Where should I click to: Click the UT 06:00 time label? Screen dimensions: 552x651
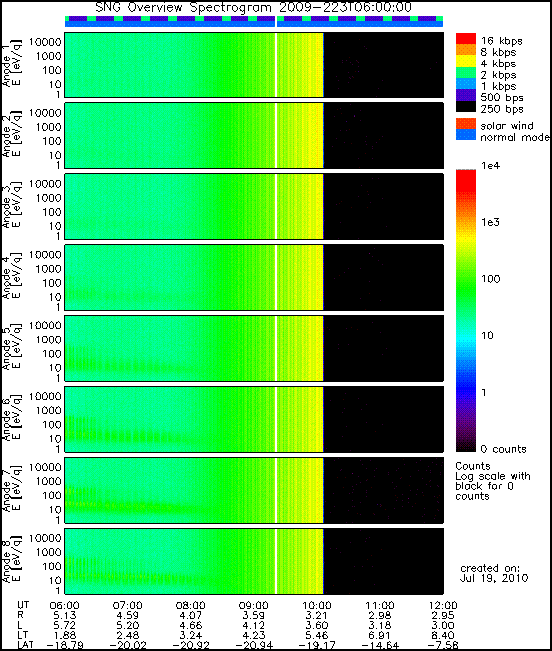pyautogui.click(x=64, y=606)
